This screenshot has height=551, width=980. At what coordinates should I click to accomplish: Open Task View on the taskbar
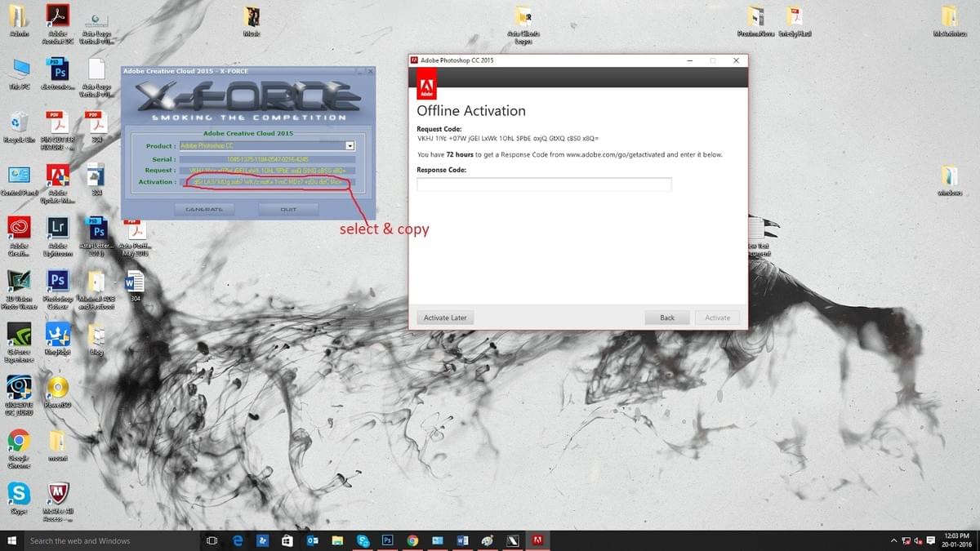point(212,540)
